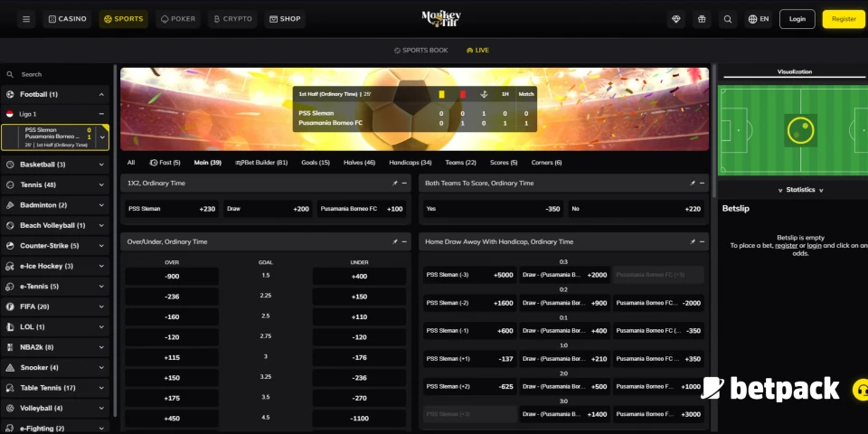Switch to Sports Book view
This screenshot has width=868, height=434.
coord(421,51)
